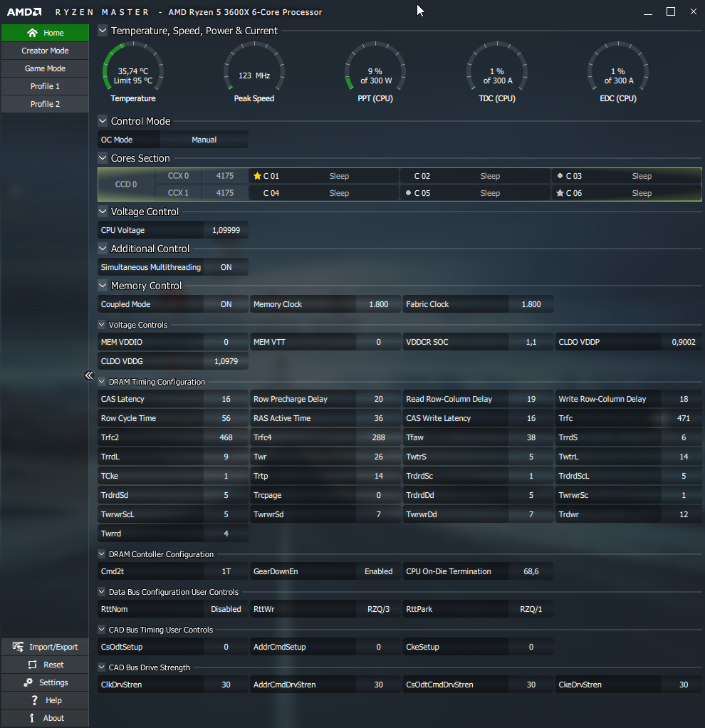Open Settings gear icon

coord(28,682)
